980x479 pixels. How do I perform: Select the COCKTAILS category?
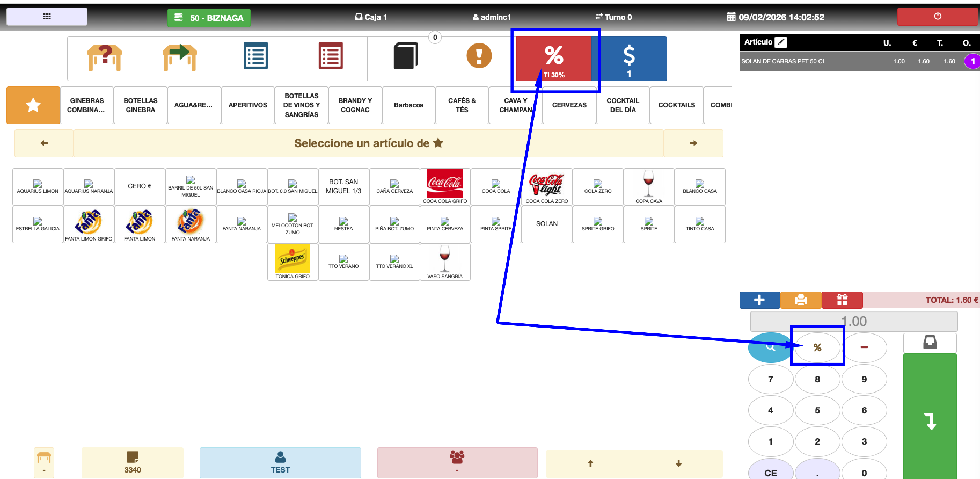coord(676,105)
